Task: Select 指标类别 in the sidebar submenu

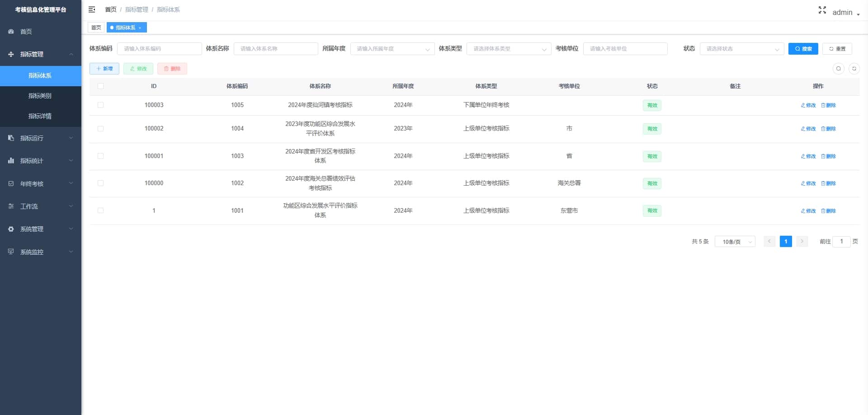Action: (x=41, y=96)
